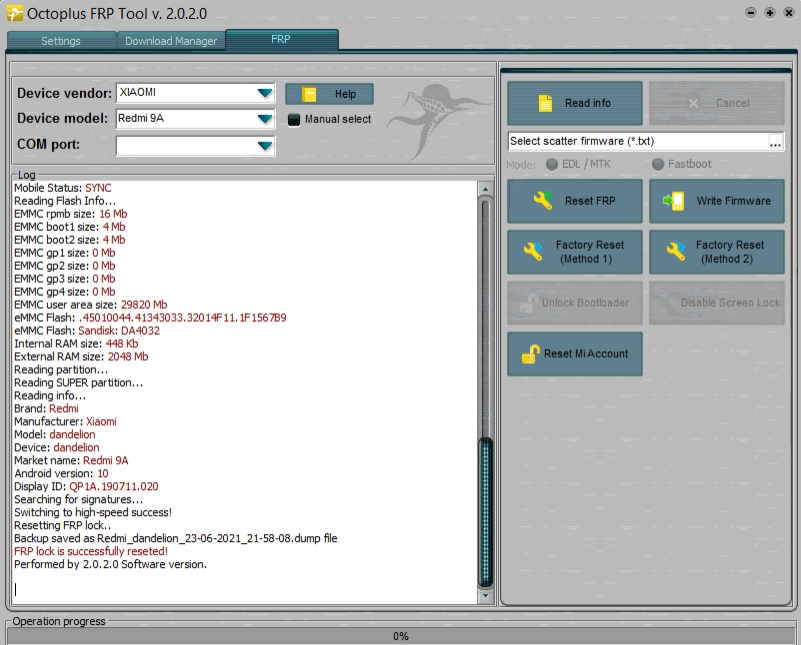This screenshot has width=801, height=645.
Task: Maximize the Octoplus FRP Tool window
Action: pyautogui.click(x=770, y=13)
